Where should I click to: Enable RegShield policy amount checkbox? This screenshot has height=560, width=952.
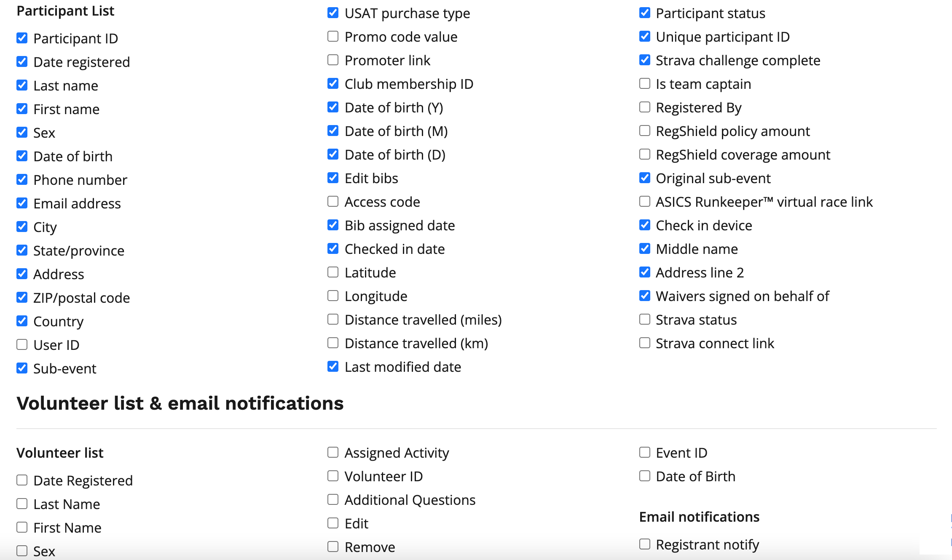pos(645,131)
